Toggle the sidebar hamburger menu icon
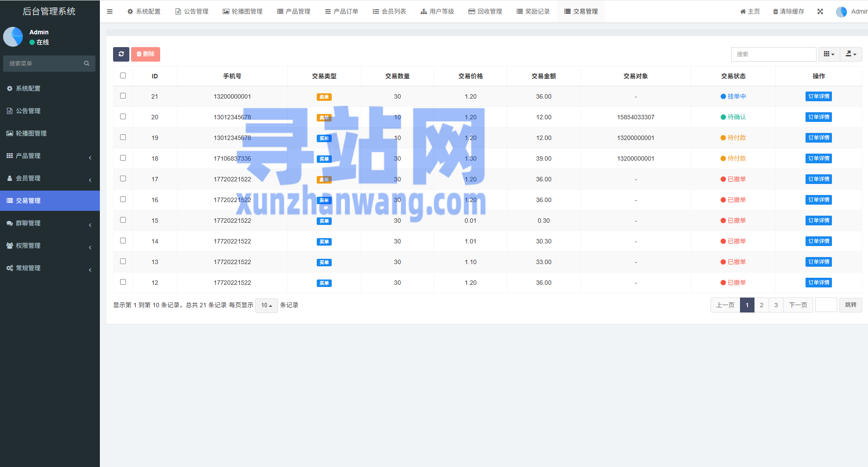Image resolution: width=868 pixels, height=467 pixels. (x=110, y=11)
